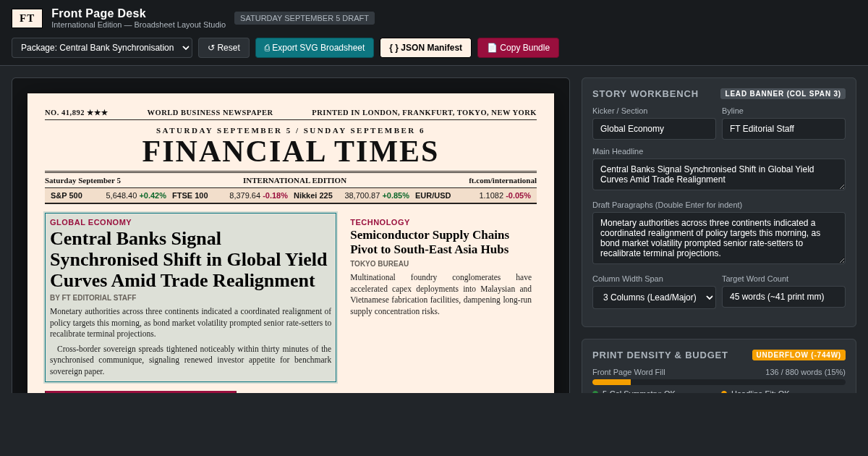The width and height of the screenshot is (868, 456).
Task: Click the 136 / 880 words counter
Action: point(806,372)
